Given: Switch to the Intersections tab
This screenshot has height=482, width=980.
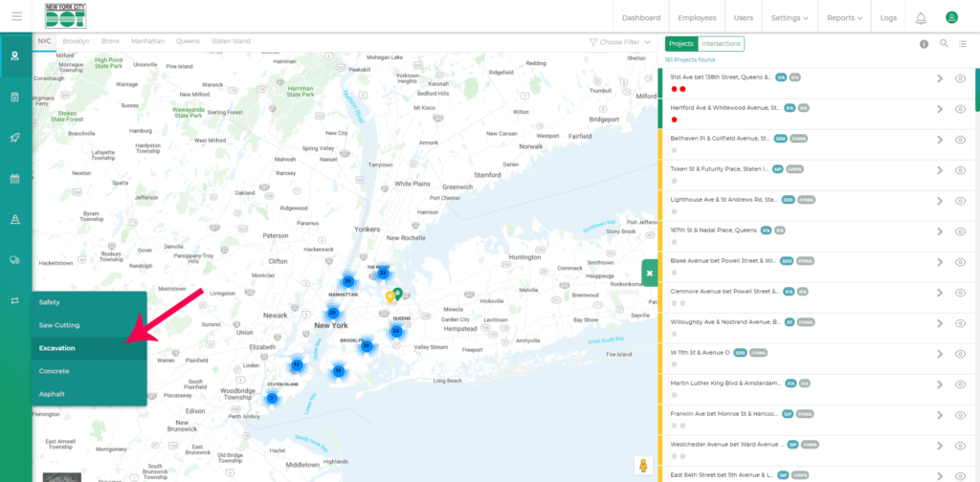Looking at the screenshot, I should click(x=722, y=44).
